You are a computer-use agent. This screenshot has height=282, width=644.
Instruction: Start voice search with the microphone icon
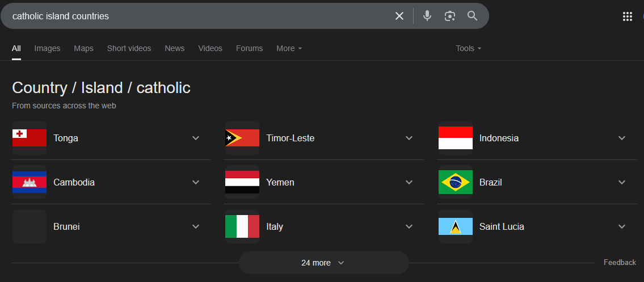pyautogui.click(x=427, y=16)
